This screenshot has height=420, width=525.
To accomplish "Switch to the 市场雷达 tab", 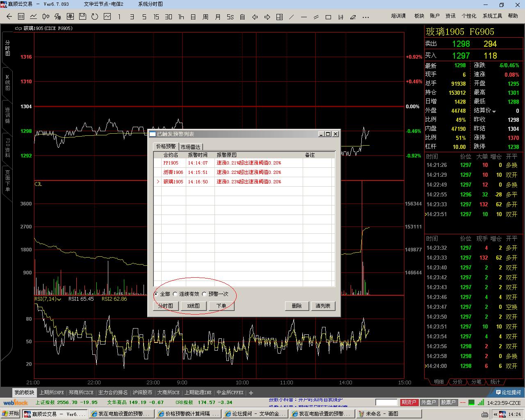I will pos(190,147).
